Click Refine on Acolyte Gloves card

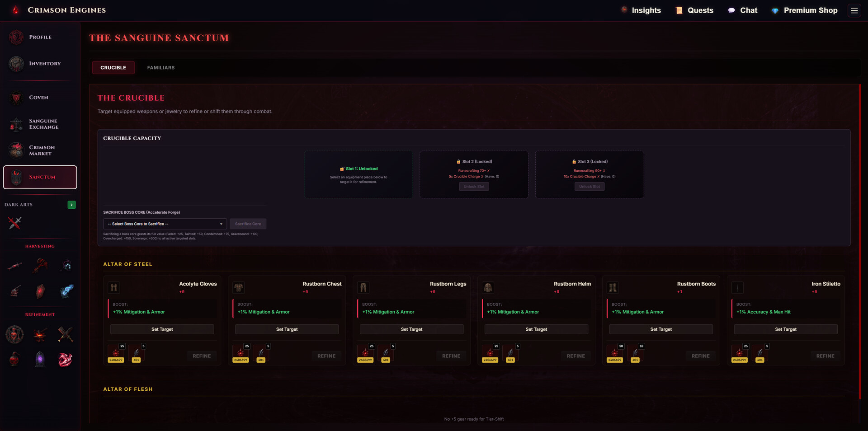point(202,356)
